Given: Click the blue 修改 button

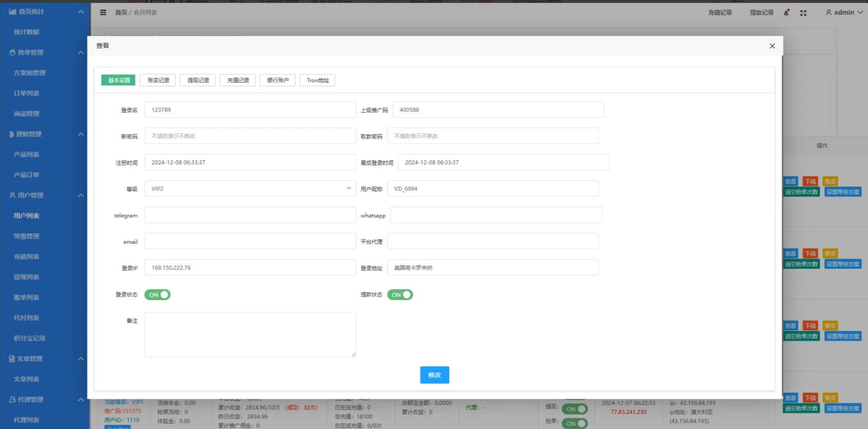Looking at the screenshot, I should (434, 375).
